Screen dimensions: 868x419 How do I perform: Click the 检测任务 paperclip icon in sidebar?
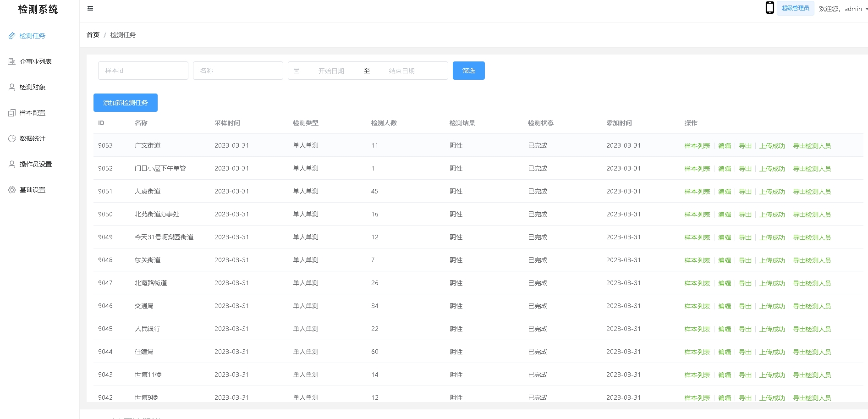click(x=12, y=36)
